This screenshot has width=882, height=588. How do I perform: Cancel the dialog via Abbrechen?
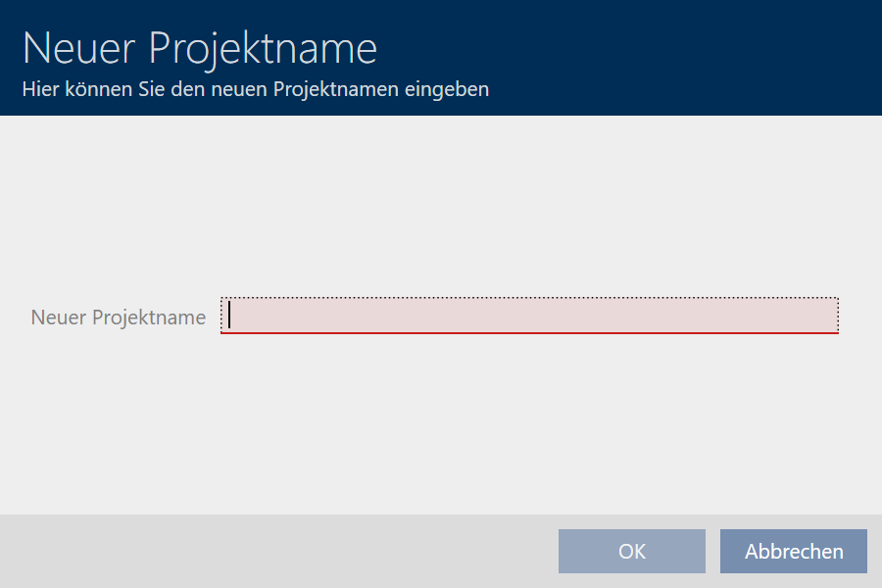coord(793,551)
